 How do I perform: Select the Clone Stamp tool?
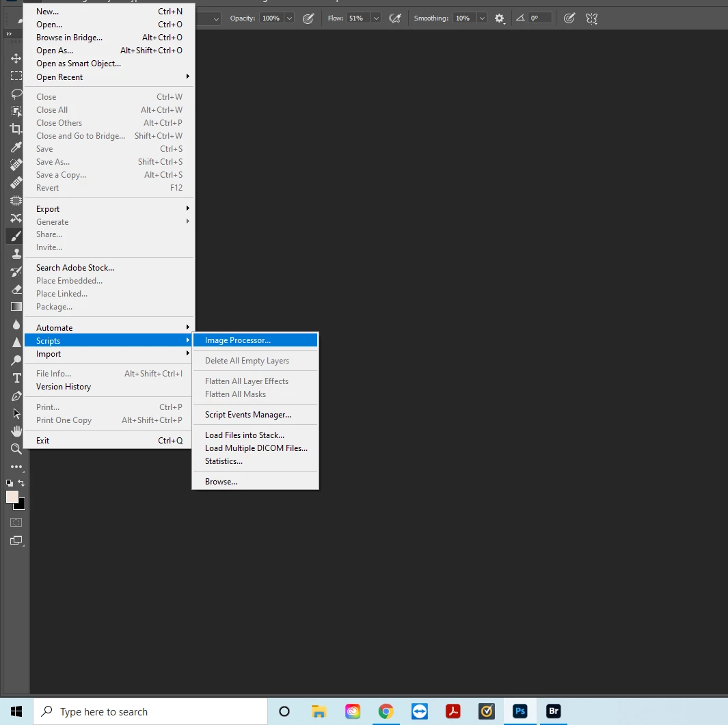click(x=16, y=254)
